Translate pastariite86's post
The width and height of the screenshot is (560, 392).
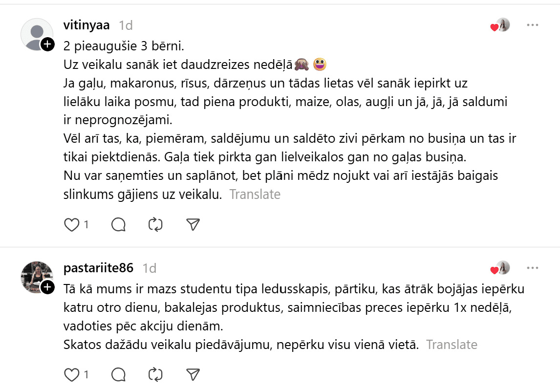tap(452, 345)
